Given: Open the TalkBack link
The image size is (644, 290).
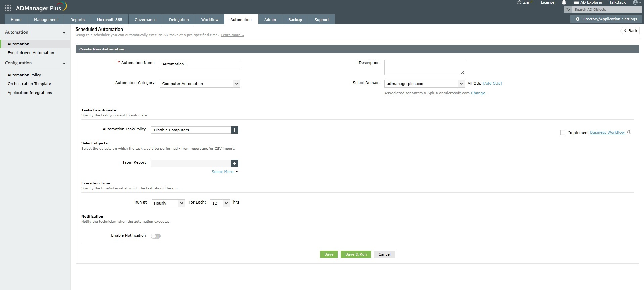Looking at the screenshot, I should coord(617,2).
